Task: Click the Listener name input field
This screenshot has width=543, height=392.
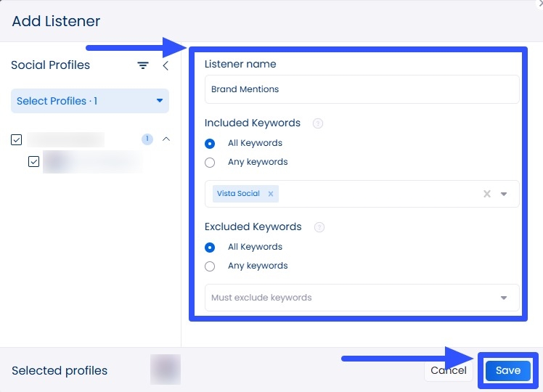Action: pyautogui.click(x=362, y=89)
